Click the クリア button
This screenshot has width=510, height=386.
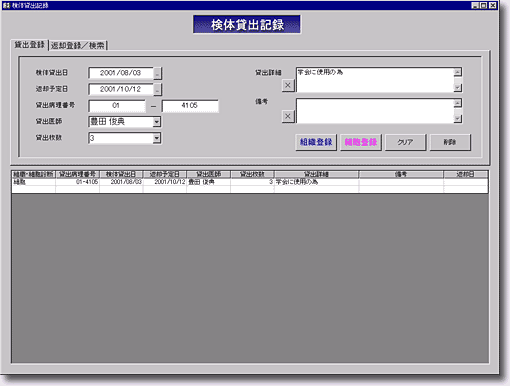click(x=405, y=142)
